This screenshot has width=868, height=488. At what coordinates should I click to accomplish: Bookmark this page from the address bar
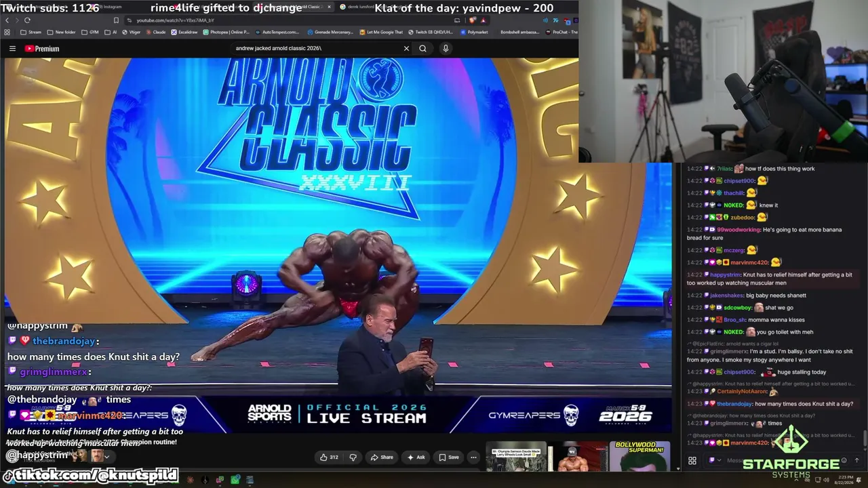pos(117,20)
